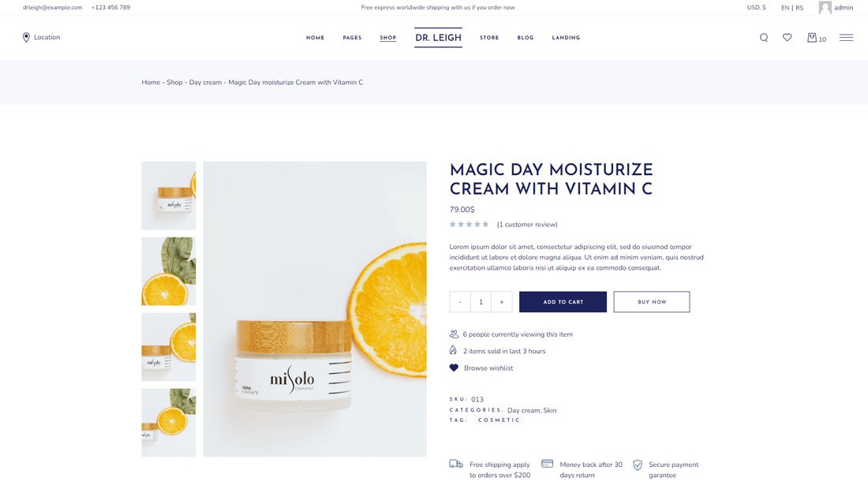This screenshot has width=868, height=489.
Task: Open the shopping cart bag icon
Action: 811,38
